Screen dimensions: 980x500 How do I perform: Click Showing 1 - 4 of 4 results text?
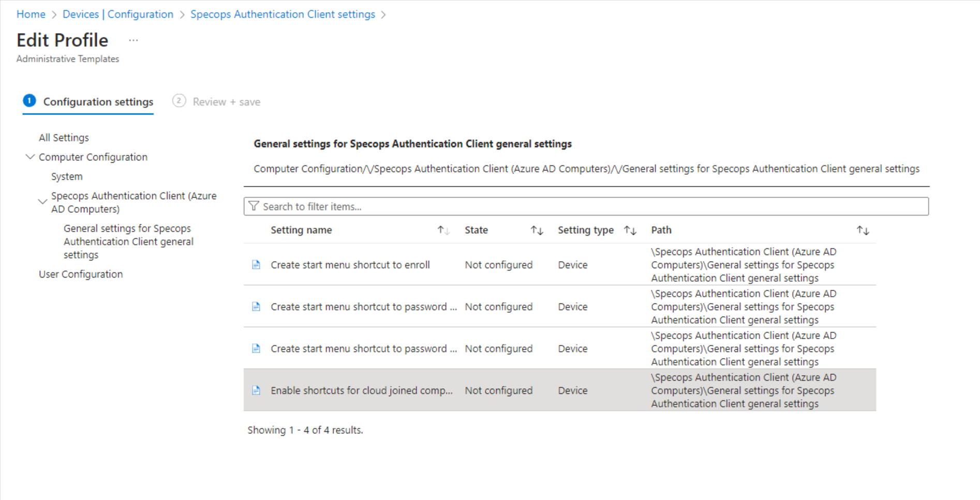click(305, 430)
